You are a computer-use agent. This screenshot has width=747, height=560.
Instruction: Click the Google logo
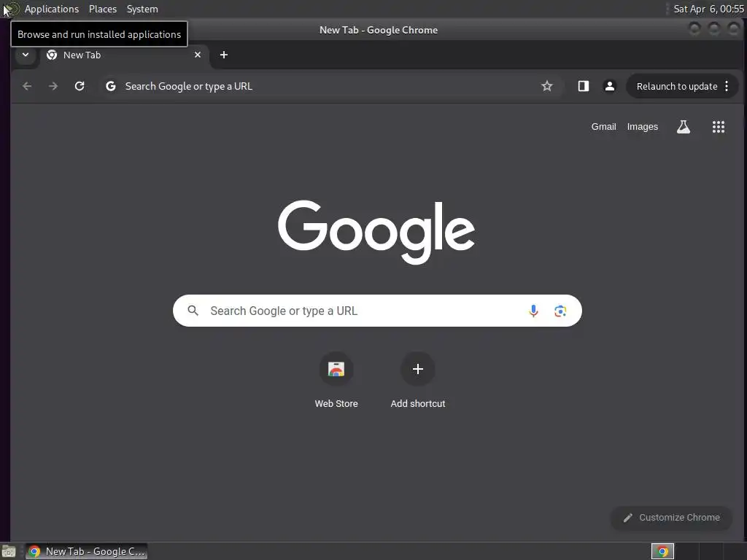click(x=376, y=232)
